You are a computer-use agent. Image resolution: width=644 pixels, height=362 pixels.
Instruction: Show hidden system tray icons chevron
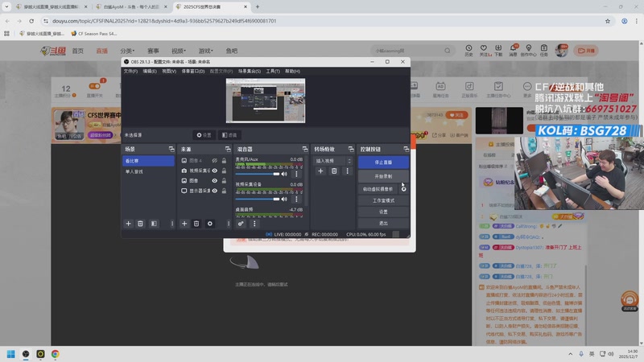[x=570, y=354]
